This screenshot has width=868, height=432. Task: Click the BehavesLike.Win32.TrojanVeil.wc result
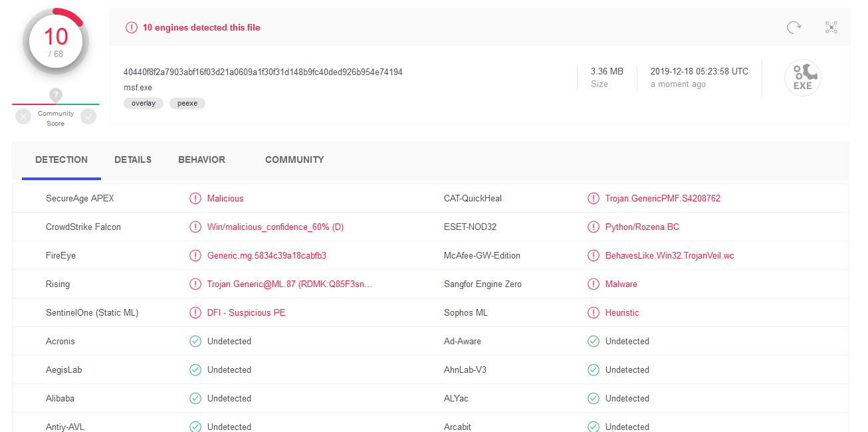669,255
